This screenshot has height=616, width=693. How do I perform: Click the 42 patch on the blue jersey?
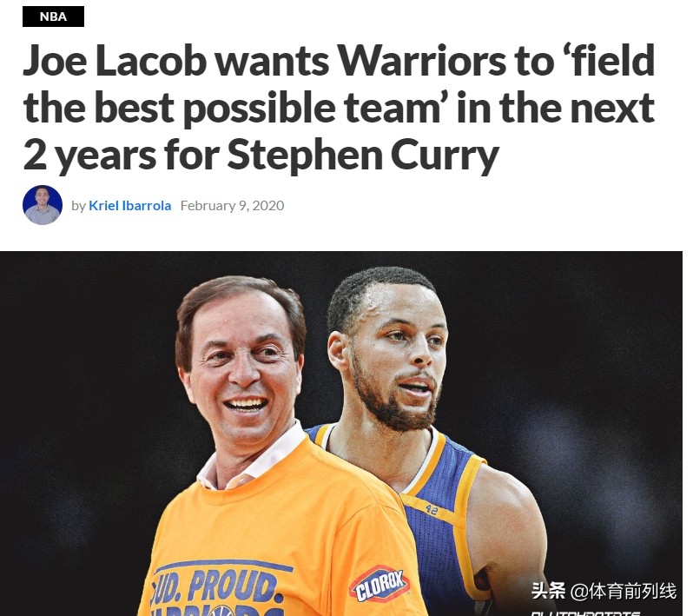pos(432,510)
